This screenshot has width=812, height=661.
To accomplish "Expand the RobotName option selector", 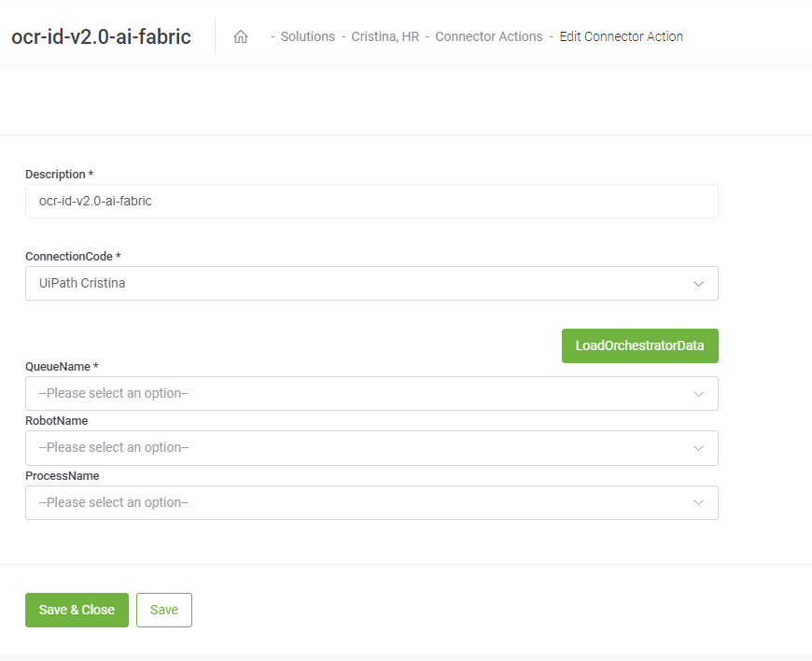I will 371,448.
